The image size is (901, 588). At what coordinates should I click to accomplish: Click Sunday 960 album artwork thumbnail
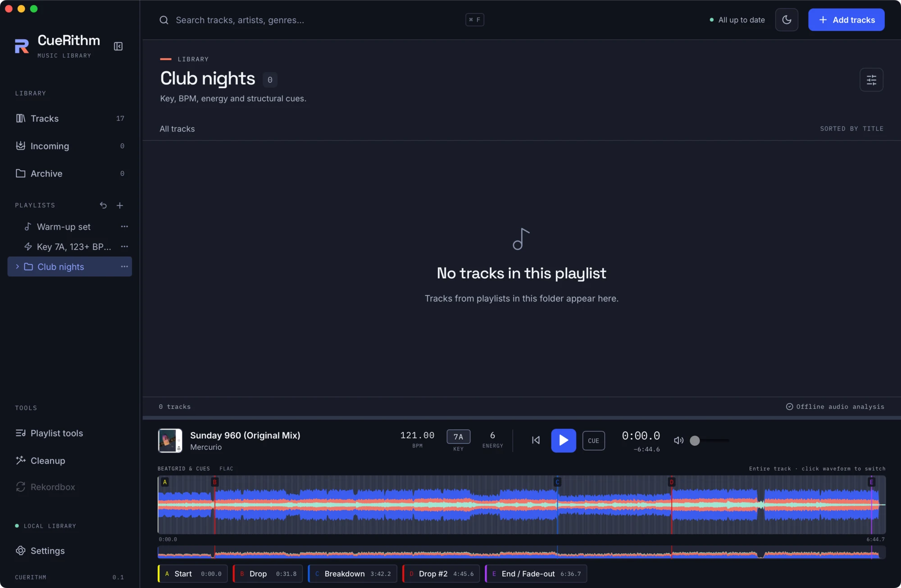(170, 440)
